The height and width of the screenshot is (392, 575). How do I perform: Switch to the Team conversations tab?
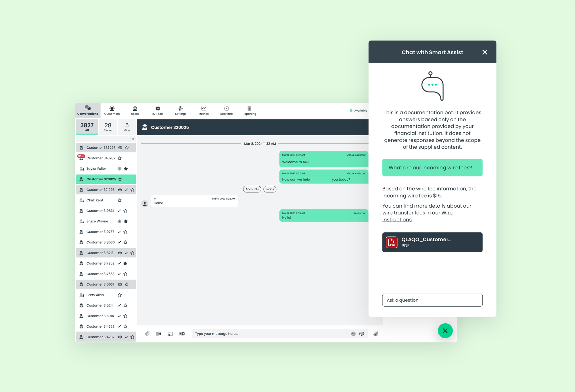coord(108,127)
